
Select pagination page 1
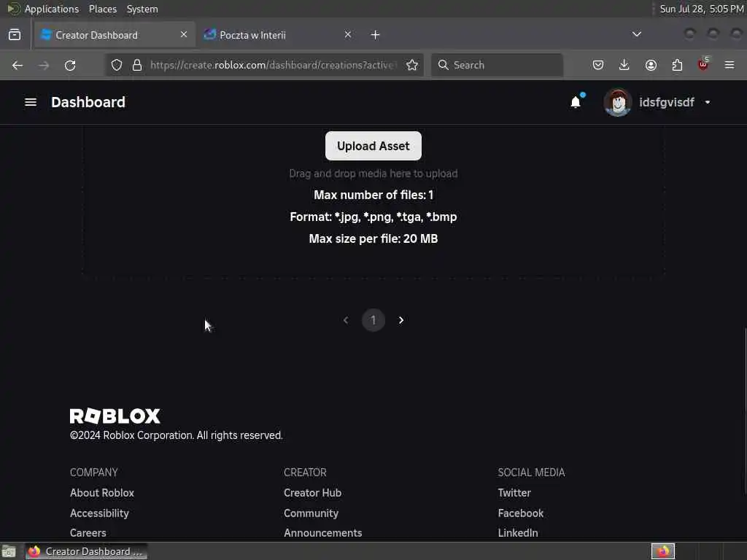tap(373, 320)
